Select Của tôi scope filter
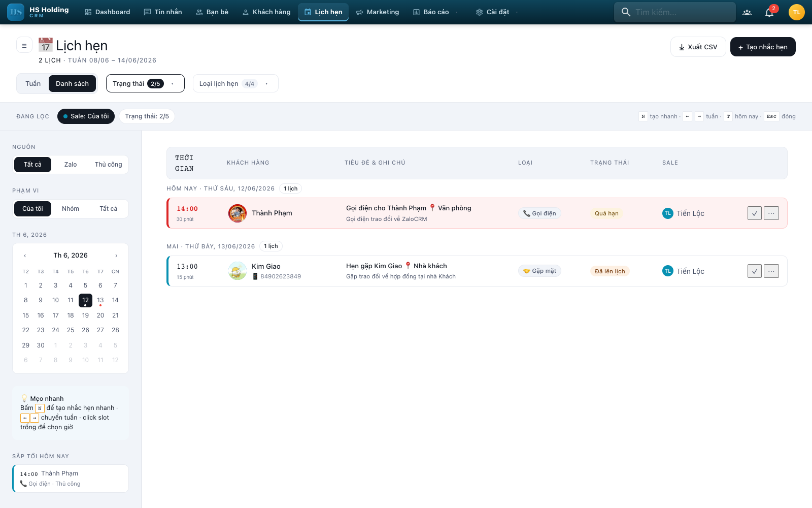The image size is (812, 508). pyautogui.click(x=32, y=209)
